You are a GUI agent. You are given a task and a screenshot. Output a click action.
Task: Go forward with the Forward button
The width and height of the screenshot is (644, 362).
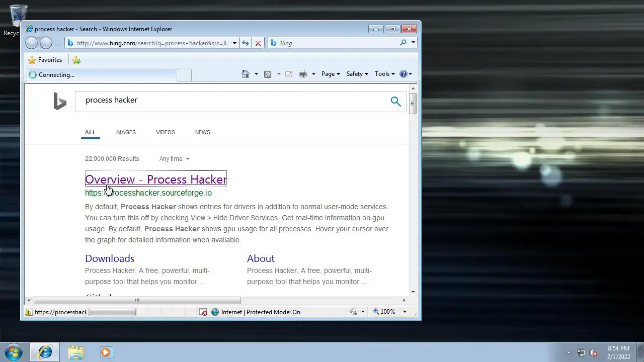coord(46,43)
